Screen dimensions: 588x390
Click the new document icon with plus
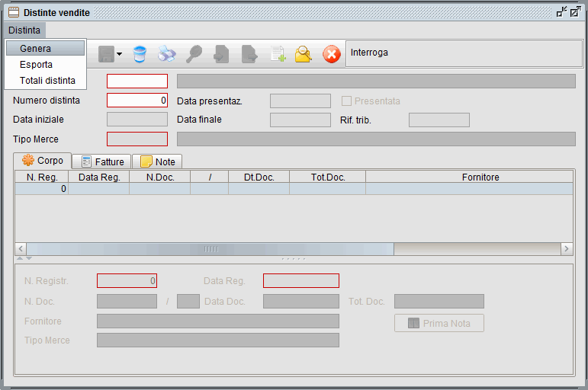click(x=277, y=54)
